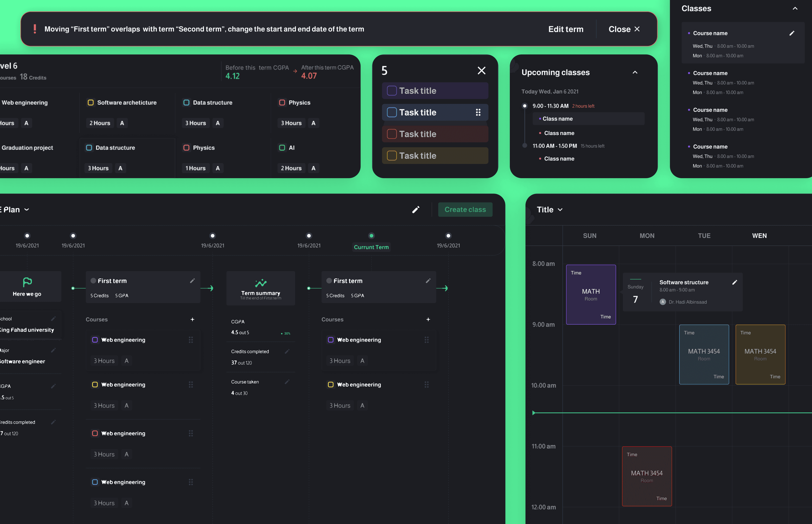Toggle the AI course checkbox

click(x=282, y=148)
